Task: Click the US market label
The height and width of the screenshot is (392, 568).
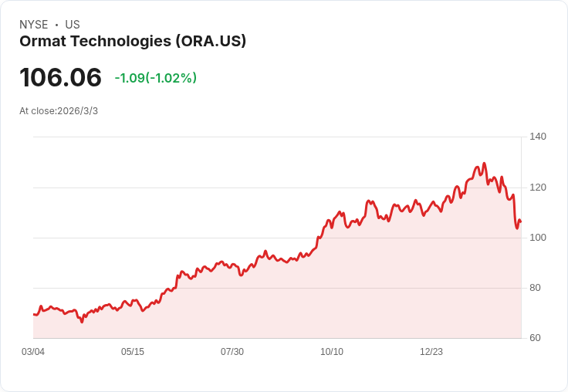Action: point(73,25)
